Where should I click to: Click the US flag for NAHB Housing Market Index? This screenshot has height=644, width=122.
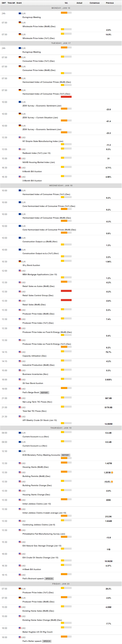(x=20, y=158)
